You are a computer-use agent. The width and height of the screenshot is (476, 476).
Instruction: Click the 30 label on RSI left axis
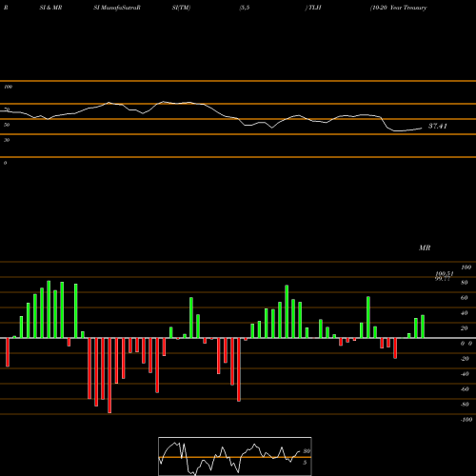7,140
